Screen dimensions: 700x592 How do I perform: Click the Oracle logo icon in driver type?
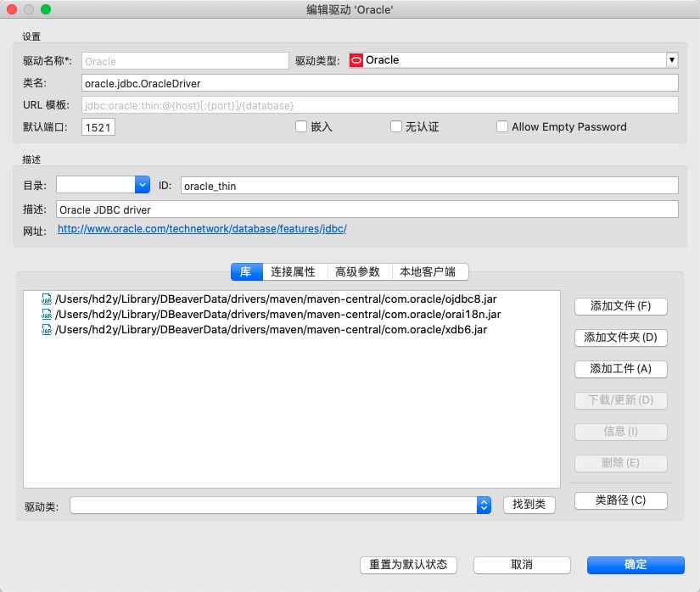pyautogui.click(x=356, y=60)
